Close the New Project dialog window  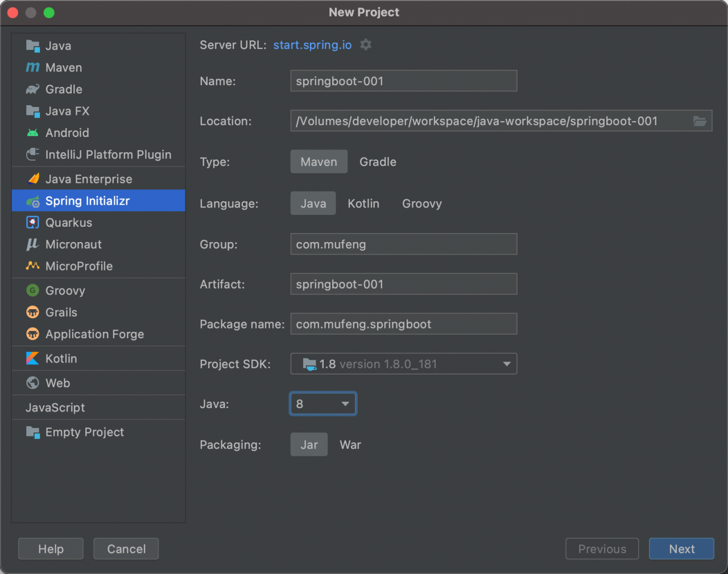click(x=13, y=13)
